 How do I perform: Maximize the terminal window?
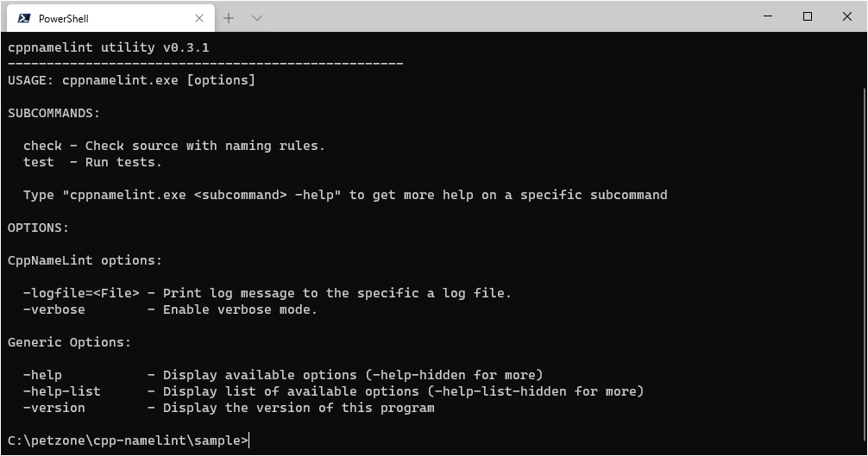pyautogui.click(x=807, y=16)
